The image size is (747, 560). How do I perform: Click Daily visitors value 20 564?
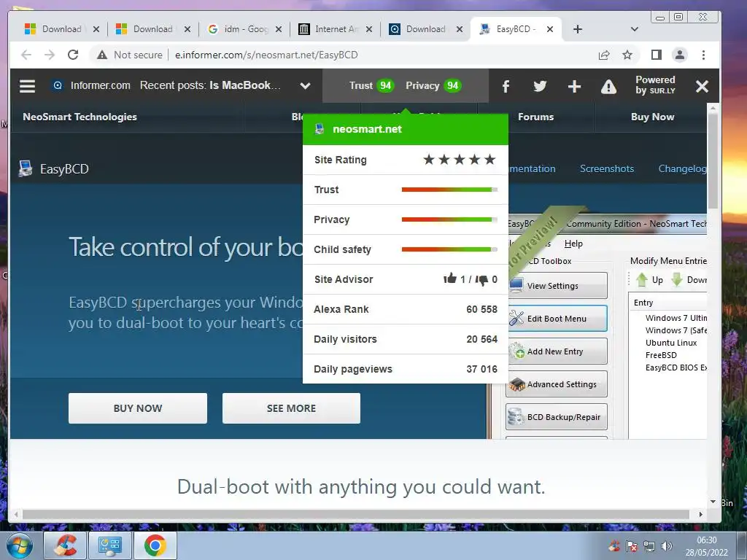tap(481, 340)
